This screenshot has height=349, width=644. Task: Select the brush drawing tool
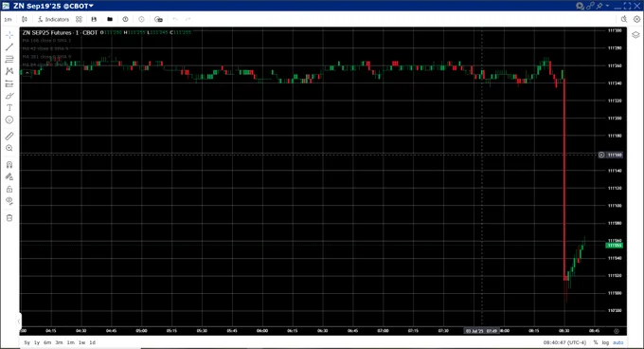[x=9, y=96]
